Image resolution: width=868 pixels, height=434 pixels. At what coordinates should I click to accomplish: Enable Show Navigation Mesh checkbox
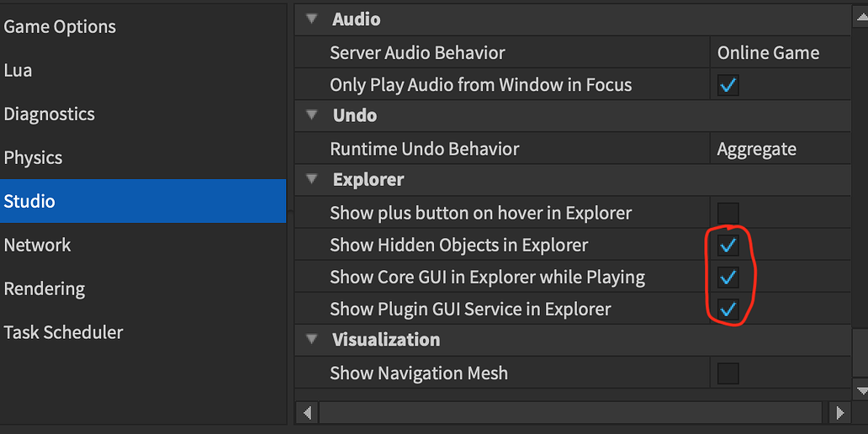click(x=728, y=373)
